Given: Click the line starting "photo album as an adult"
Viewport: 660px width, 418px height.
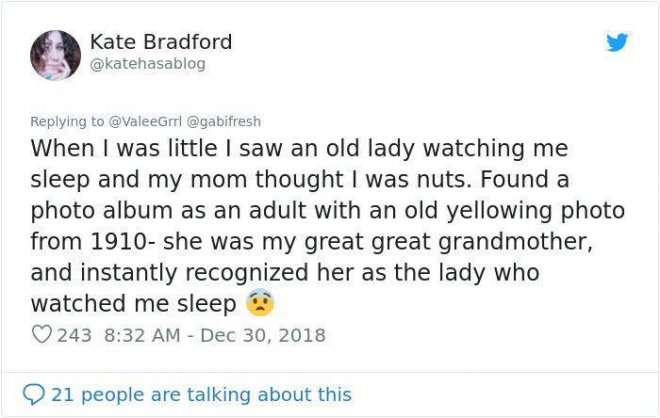Looking at the screenshot, I should [x=327, y=211].
